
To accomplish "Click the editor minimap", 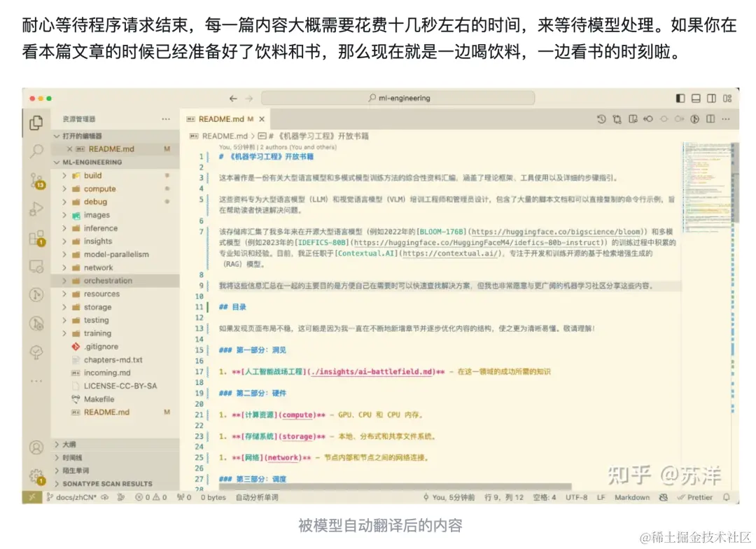I will [707, 188].
